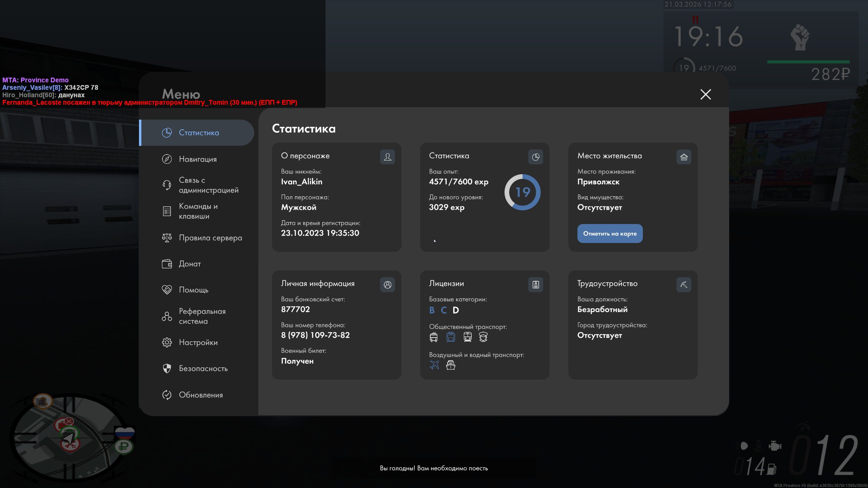Image resolution: width=868 pixels, height=488 pixels.
Task: Click the profile icon in О персонаже card
Action: [388, 157]
